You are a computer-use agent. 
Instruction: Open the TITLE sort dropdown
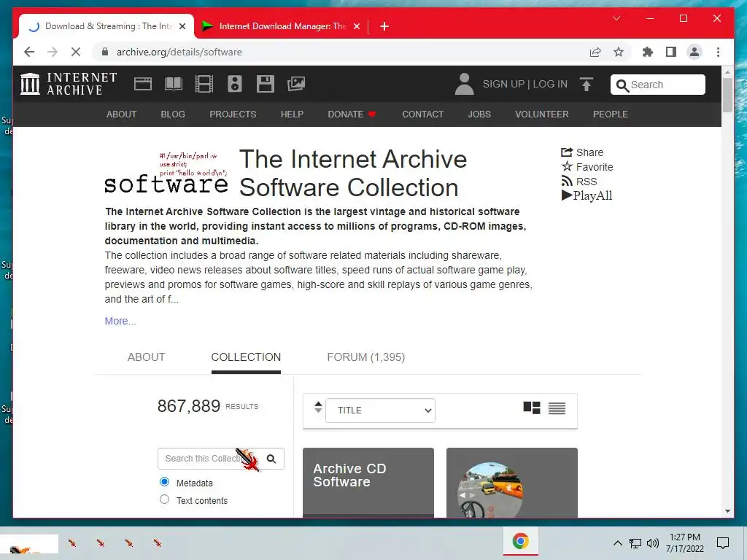click(x=380, y=410)
